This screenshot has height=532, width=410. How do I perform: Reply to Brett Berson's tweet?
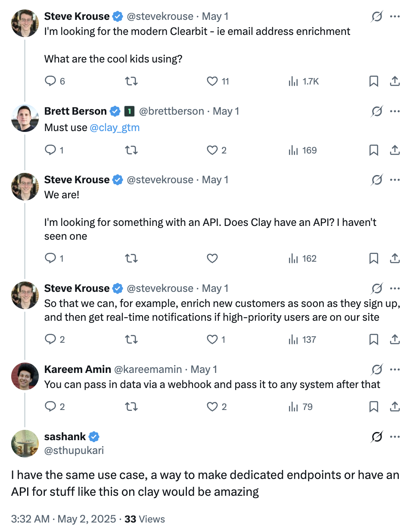(51, 150)
